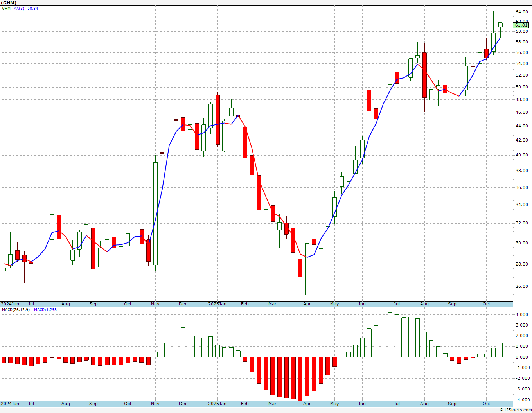This screenshot has width=532, height=413.
Task: Select the GHM legend label beside MA(3)
Action: pos(6,8)
